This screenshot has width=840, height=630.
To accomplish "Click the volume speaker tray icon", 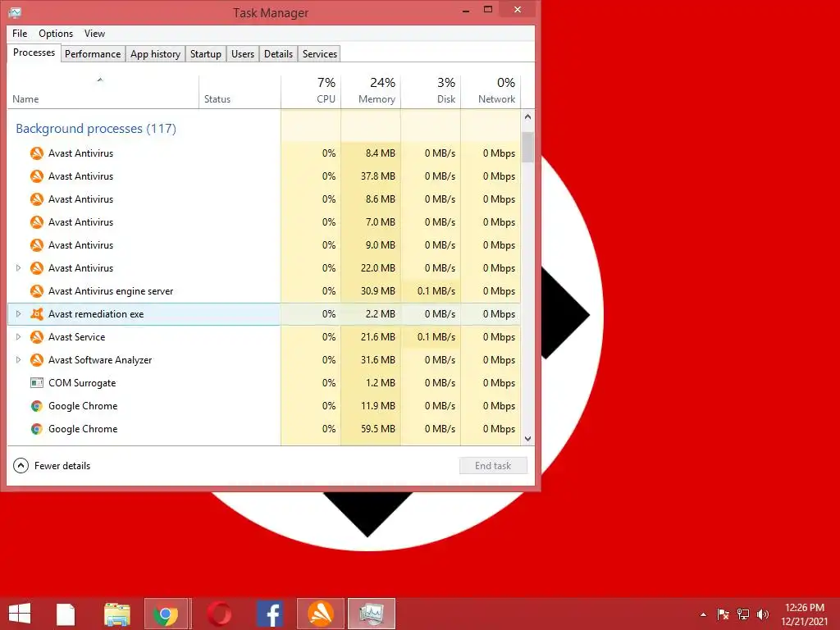I will tap(763, 614).
